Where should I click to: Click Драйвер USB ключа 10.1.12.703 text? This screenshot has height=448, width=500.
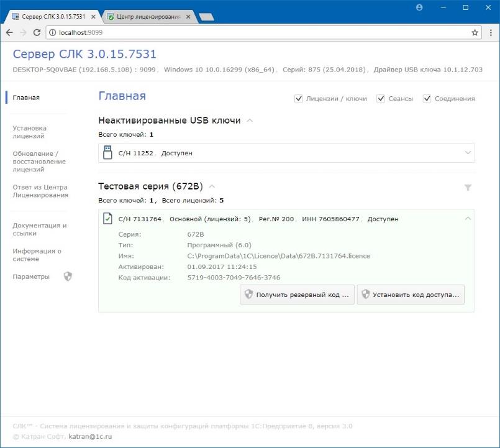click(428, 70)
